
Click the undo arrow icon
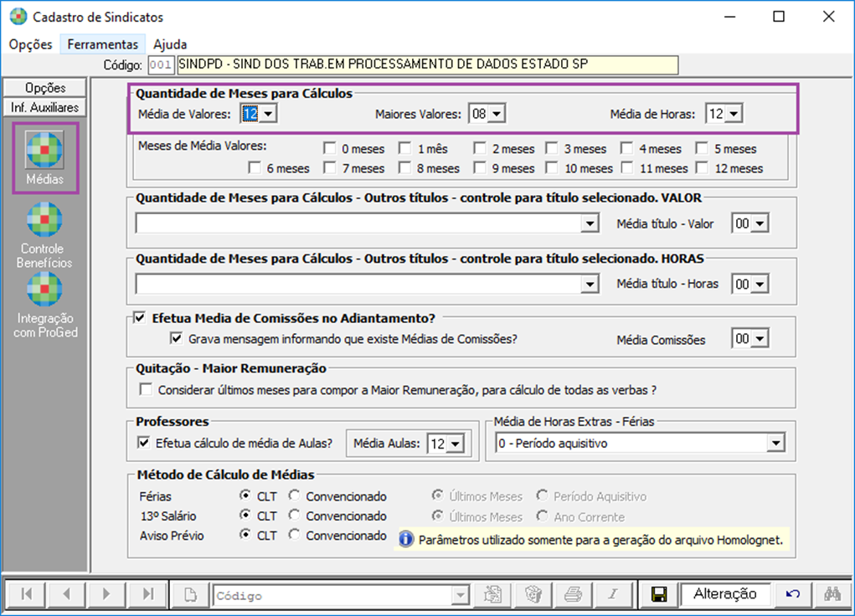pyautogui.click(x=792, y=594)
